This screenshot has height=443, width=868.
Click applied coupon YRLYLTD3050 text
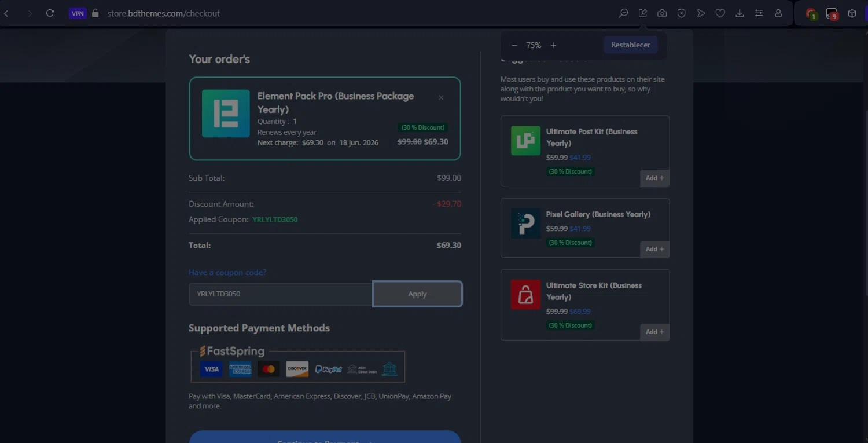275,219
